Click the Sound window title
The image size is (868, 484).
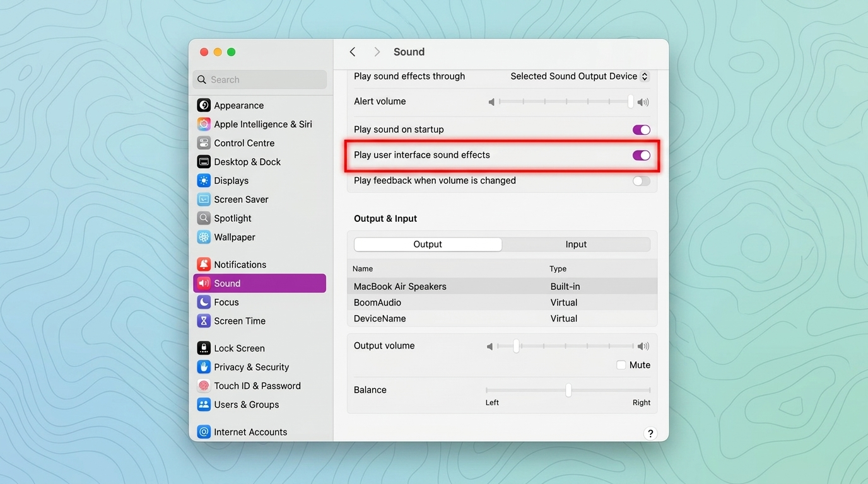tap(409, 52)
